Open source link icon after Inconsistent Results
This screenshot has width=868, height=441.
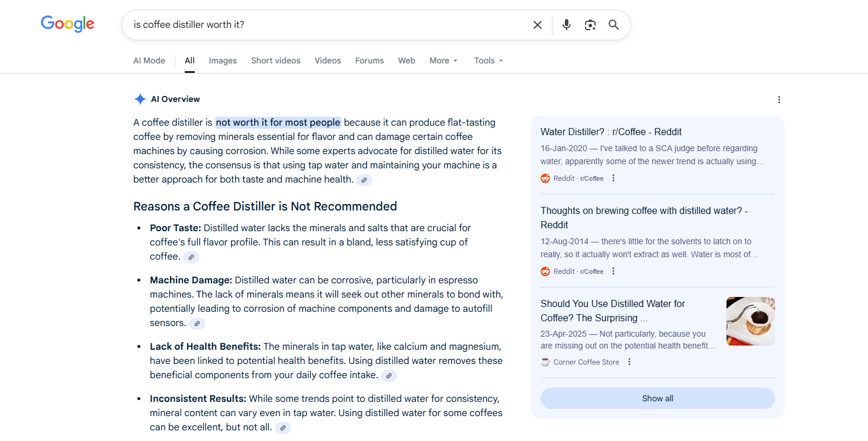tap(283, 428)
